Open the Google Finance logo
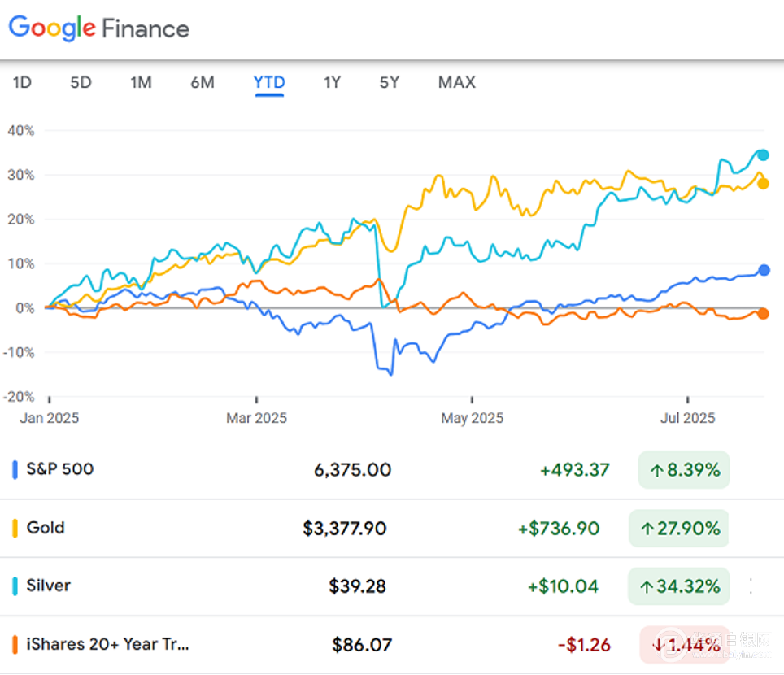The image size is (784, 675). (x=99, y=28)
